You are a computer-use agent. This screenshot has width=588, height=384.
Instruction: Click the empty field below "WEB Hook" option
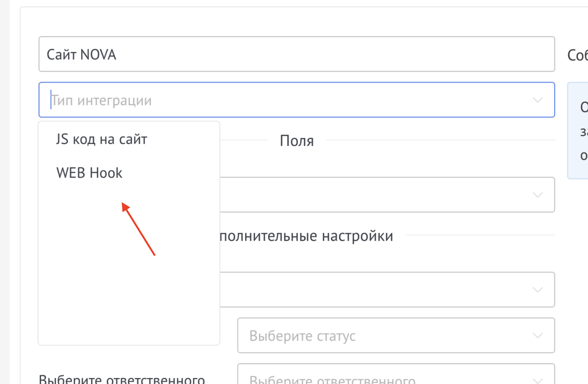pyautogui.click(x=129, y=254)
